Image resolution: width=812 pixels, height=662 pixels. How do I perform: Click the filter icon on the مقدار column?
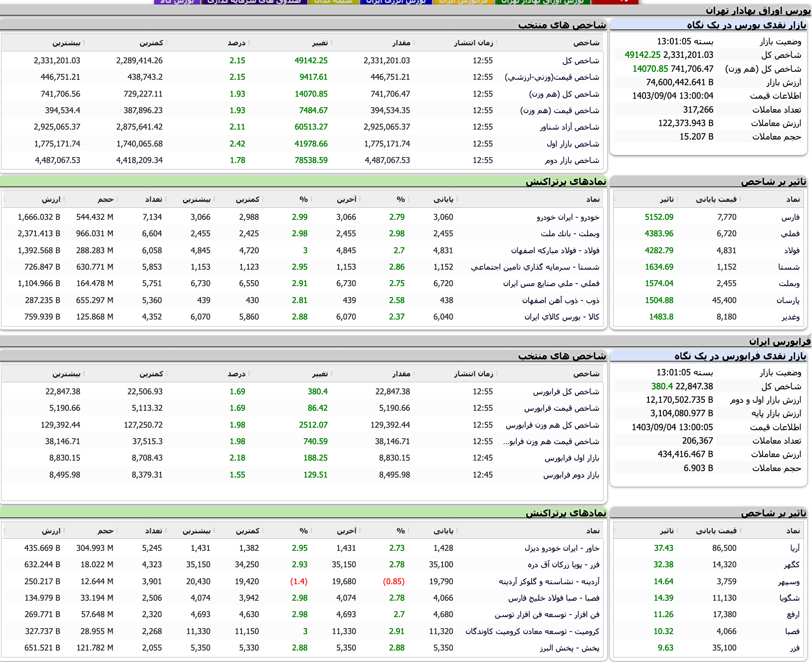pyautogui.click(x=415, y=42)
